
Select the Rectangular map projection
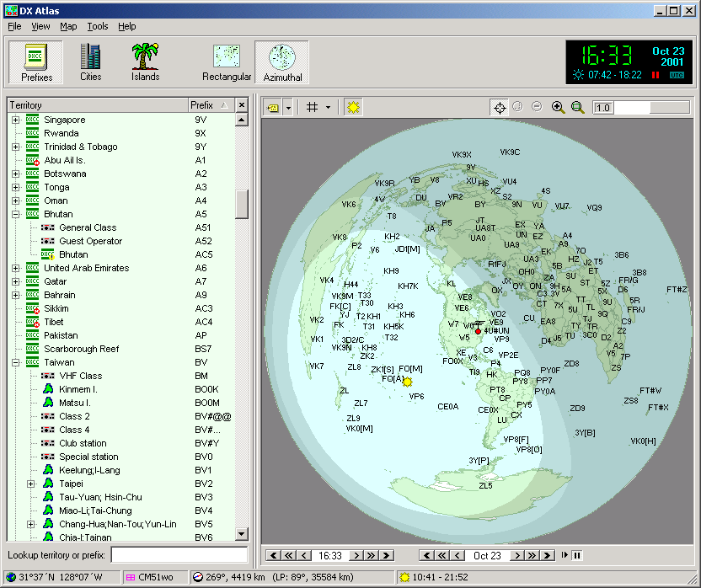(226, 61)
